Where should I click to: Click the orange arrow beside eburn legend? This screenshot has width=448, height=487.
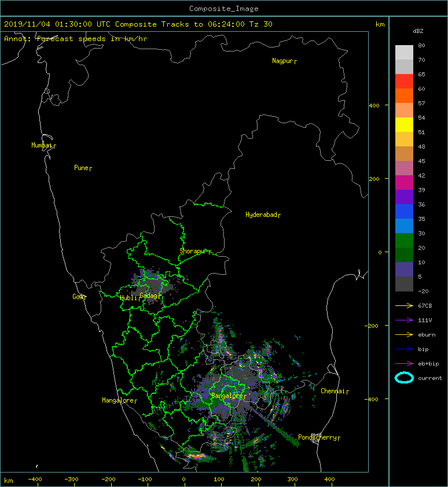[404, 335]
